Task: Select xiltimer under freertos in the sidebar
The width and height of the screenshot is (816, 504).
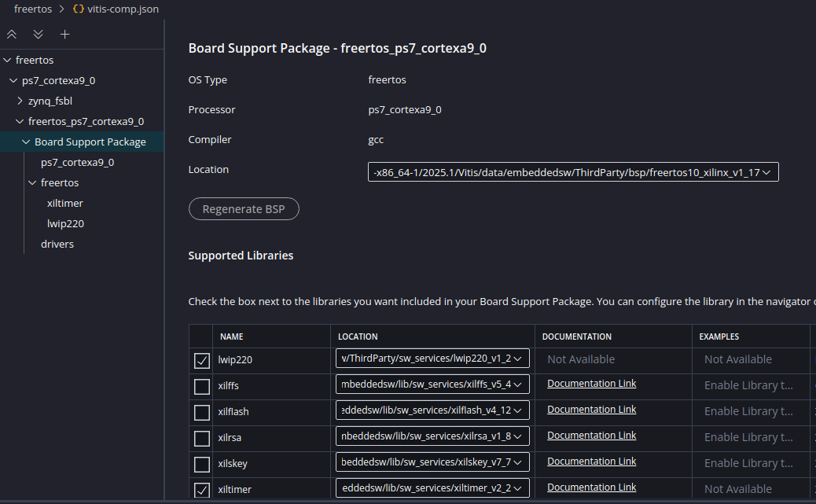Action: (x=65, y=203)
